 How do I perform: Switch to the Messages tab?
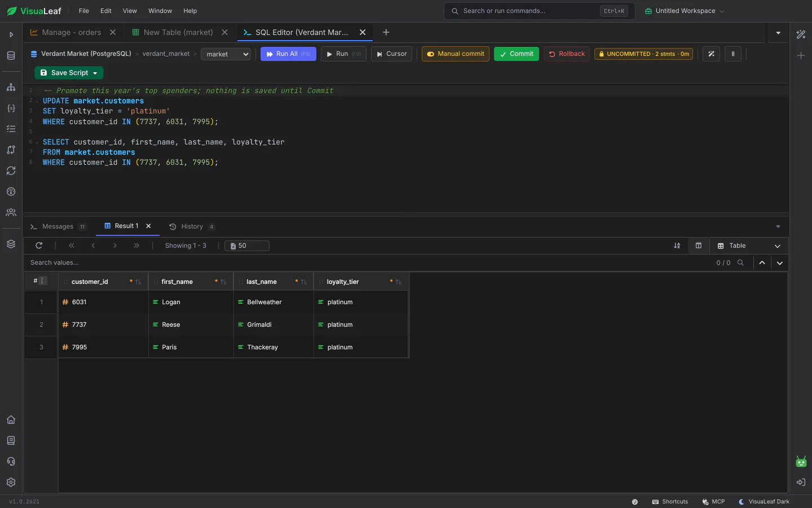(58, 227)
